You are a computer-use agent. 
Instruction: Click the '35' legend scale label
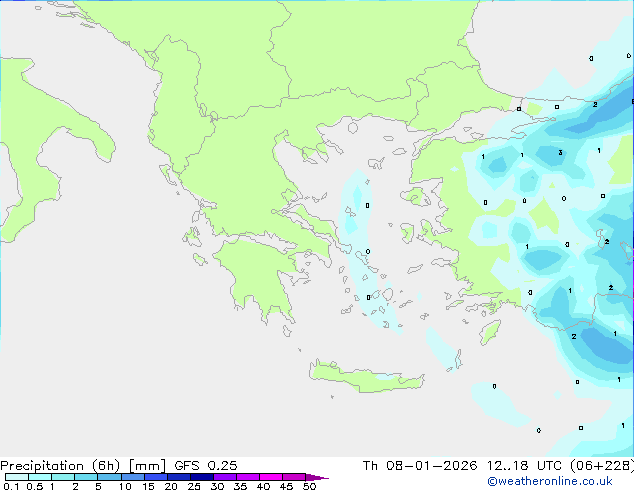pos(240,486)
